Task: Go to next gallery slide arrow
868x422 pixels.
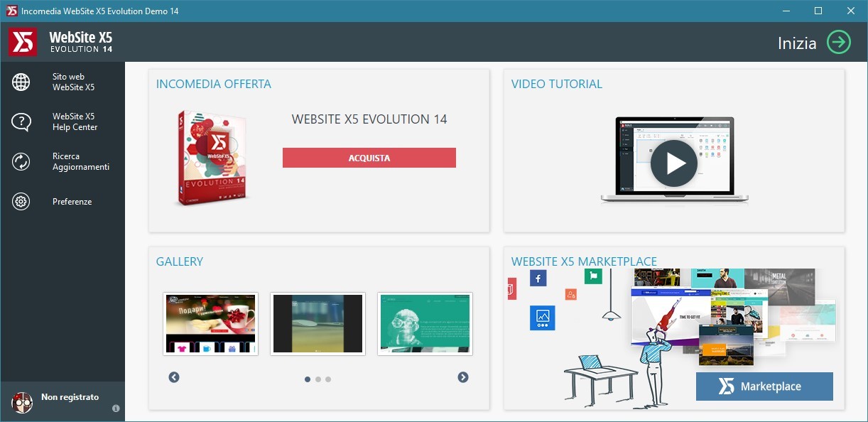Action: (463, 377)
